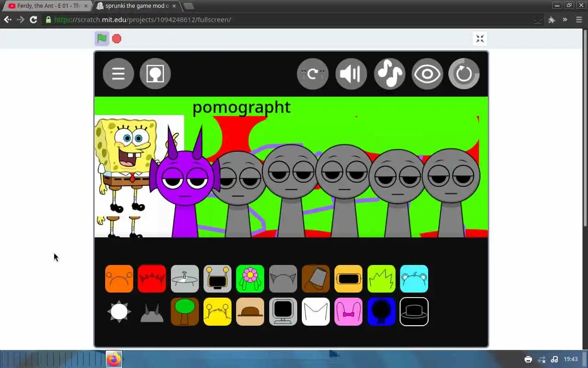Select the pink icon with bow tie
The image size is (588, 368).
(x=348, y=311)
